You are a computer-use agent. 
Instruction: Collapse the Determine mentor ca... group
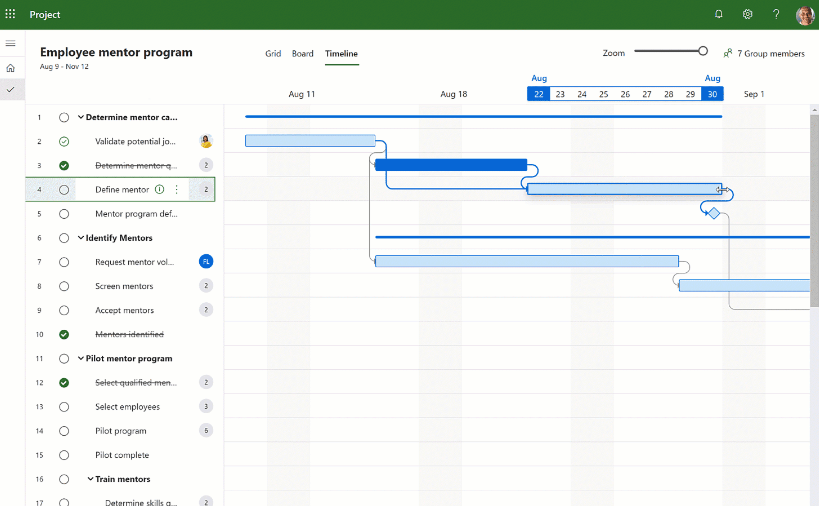click(x=81, y=117)
